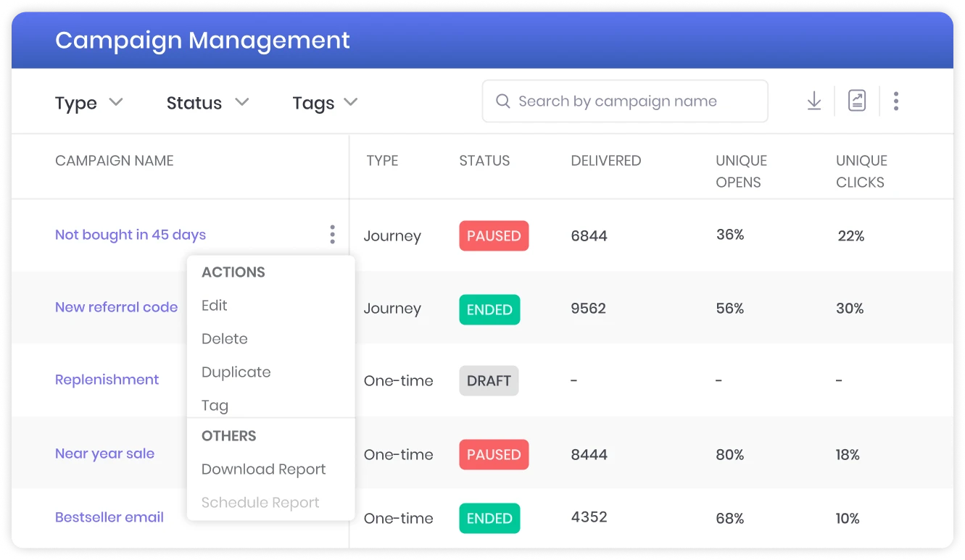The width and height of the screenshot is (965, 560).
Task: Choose Edit from the actions menu
Action: (215, 306)
